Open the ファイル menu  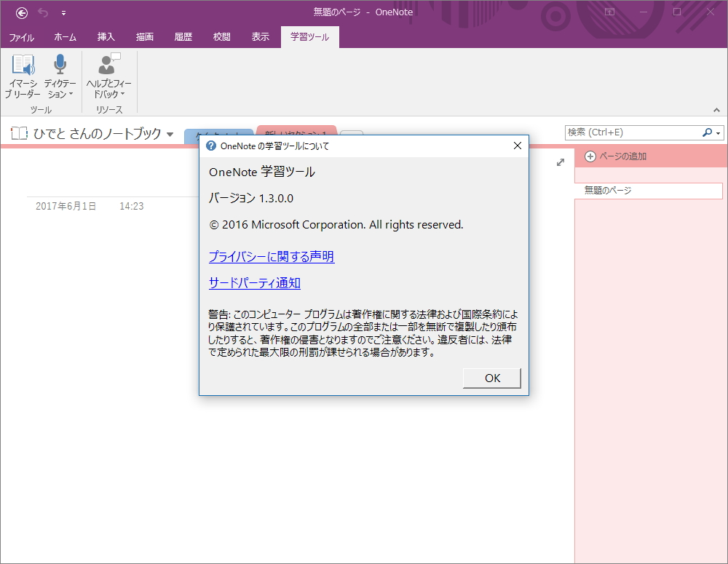point(21,36)
